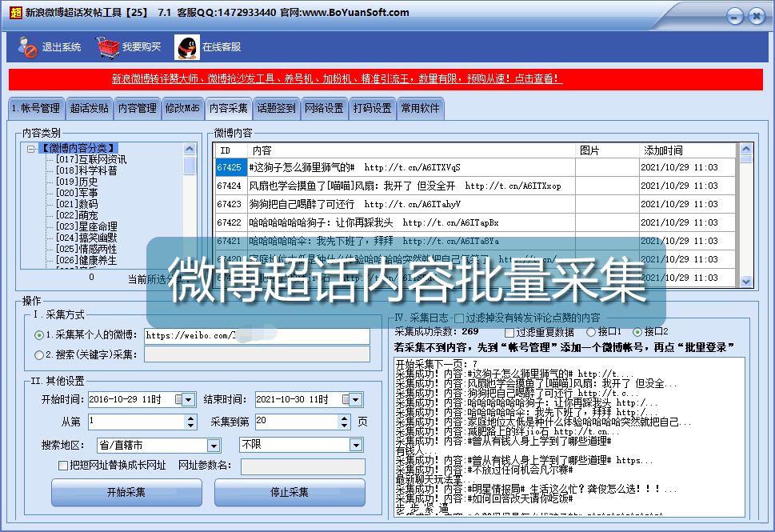Toggle 过滤掉没有转发评论点赞的内容 checkbox

(458, 318)
